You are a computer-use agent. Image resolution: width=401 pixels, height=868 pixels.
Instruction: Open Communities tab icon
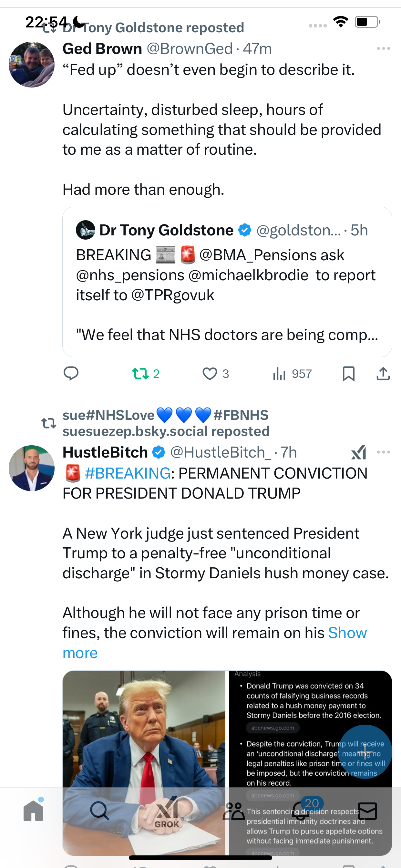[x=233, y=811]
